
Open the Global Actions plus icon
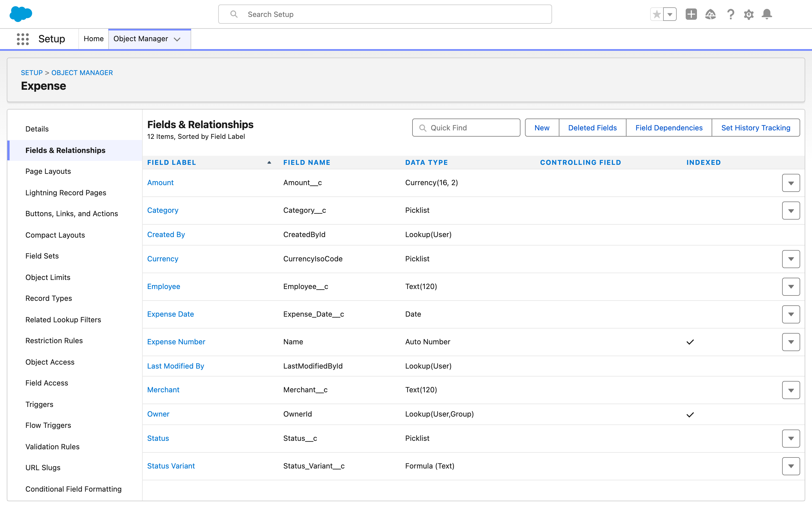(691, 14)
